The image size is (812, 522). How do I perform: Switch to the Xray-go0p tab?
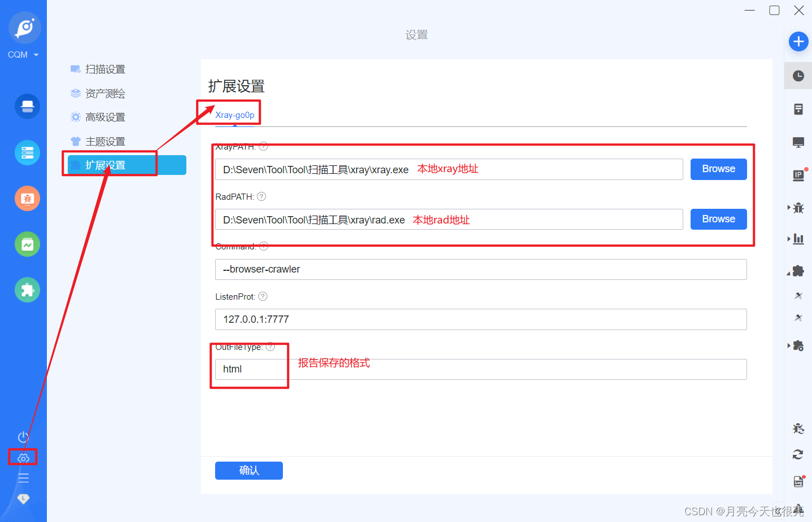point(235,115)
